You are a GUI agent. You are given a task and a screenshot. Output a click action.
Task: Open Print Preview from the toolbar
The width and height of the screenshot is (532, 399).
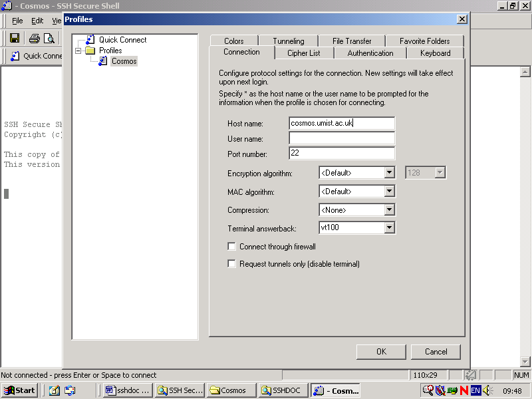tap(49, 39)
